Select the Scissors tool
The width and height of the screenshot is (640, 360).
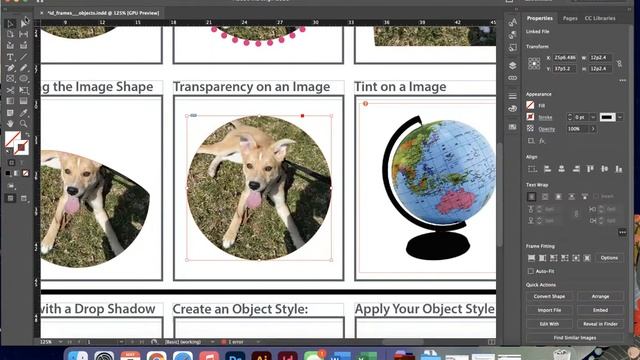11,90
